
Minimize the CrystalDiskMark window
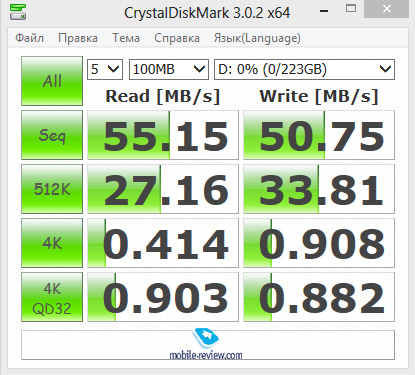324,11
